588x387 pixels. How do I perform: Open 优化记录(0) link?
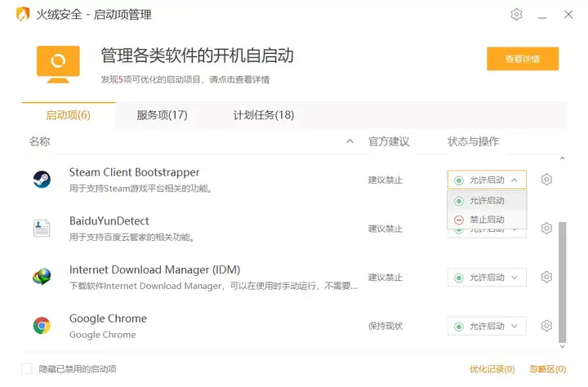(x=492, y=369)
